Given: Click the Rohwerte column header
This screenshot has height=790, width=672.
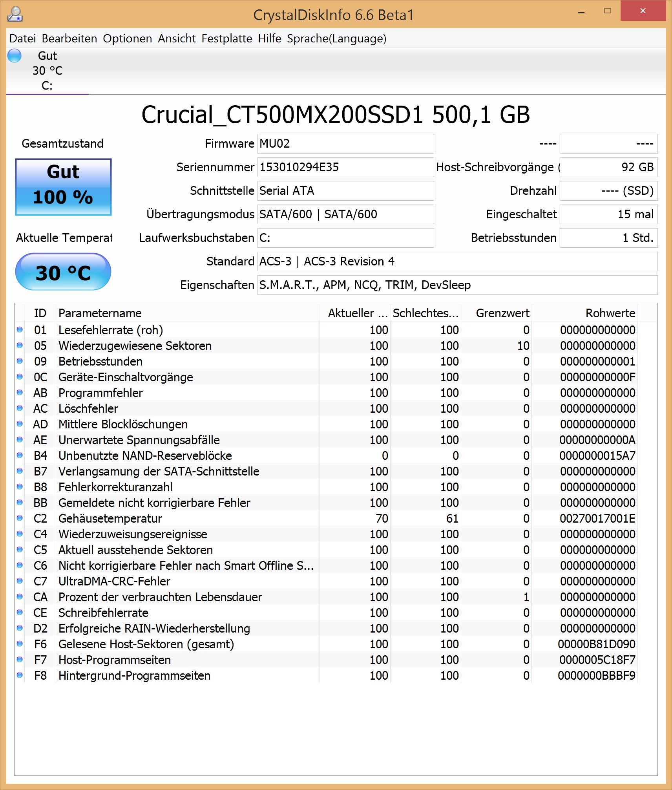Looking at the screenshot, I should coord(584,313).
